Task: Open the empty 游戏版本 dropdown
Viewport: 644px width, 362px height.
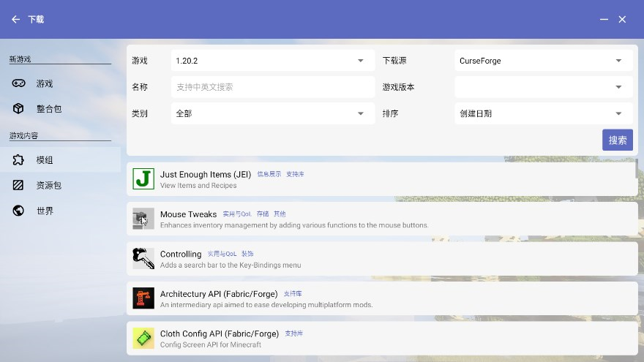Action: pos(543,87)
